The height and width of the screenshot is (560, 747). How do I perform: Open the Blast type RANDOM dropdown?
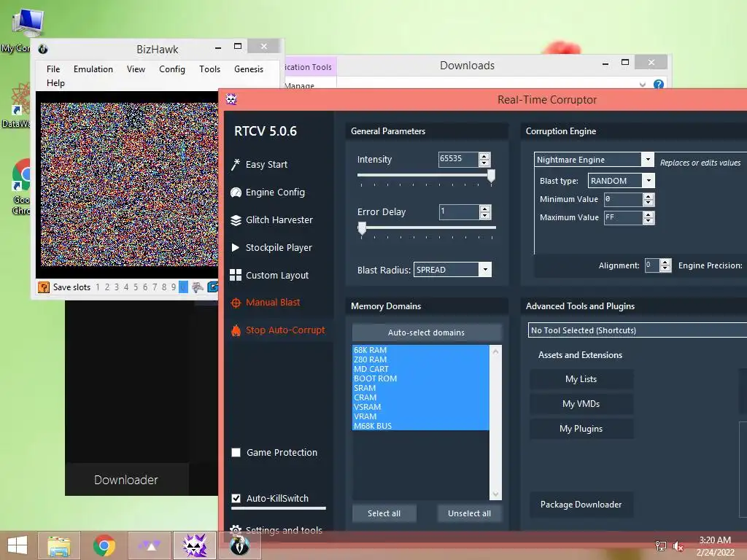point(648,181)
